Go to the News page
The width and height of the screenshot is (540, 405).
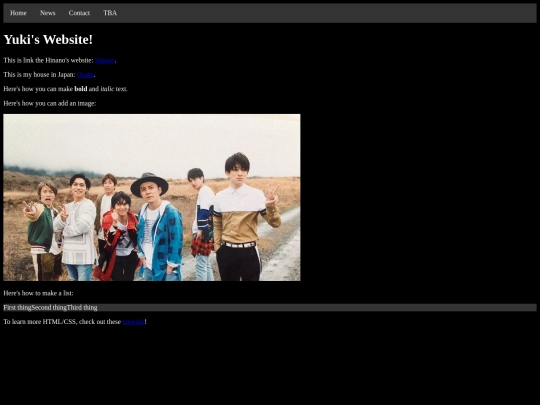(x=48, y=13)
